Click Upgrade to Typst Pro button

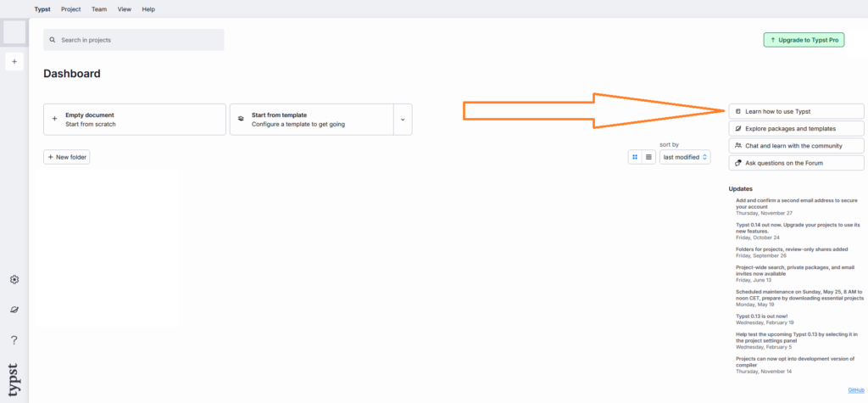(x=804, y=40)
